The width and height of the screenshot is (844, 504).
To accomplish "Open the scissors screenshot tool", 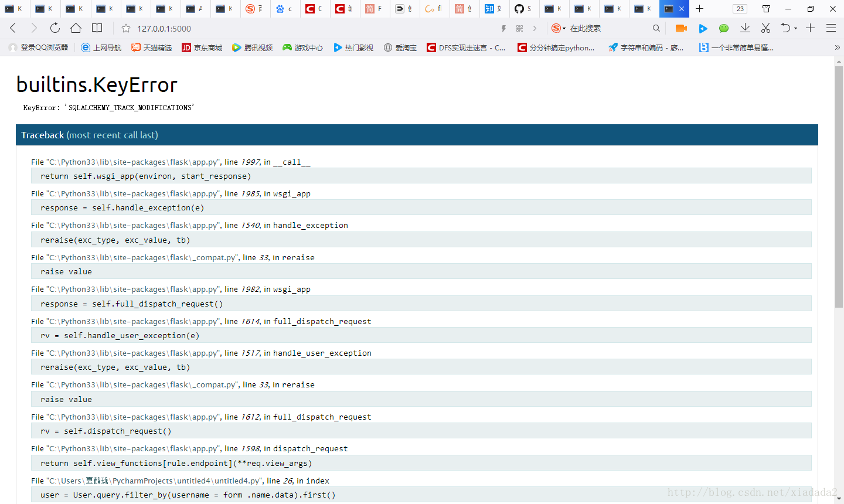I will [x=765, y=28].
